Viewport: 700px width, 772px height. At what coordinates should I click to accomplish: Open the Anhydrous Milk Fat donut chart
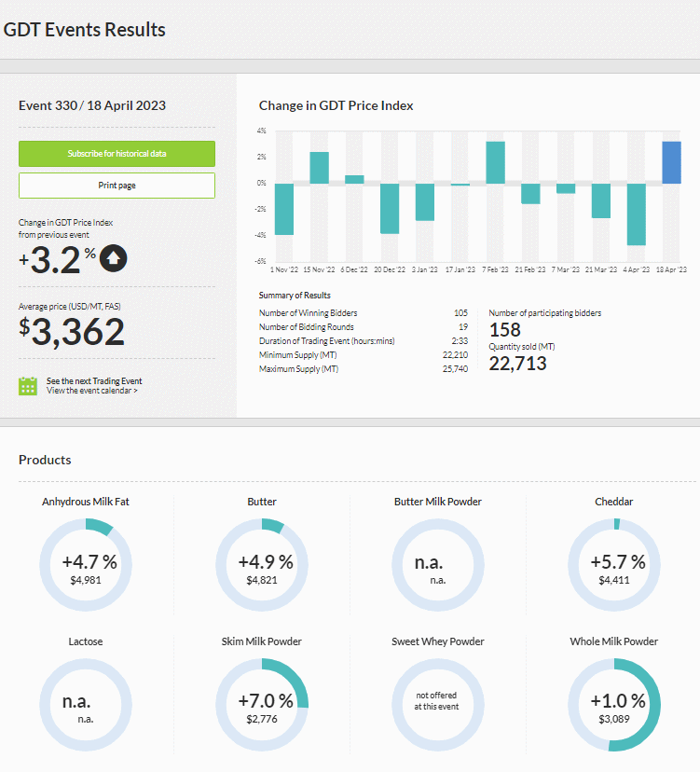coord(86,565)
